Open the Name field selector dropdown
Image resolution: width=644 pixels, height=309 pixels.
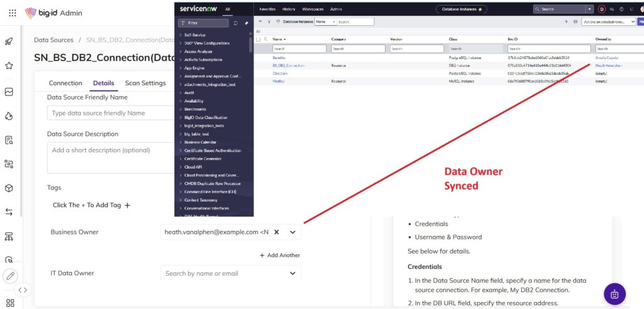point(326,22)
